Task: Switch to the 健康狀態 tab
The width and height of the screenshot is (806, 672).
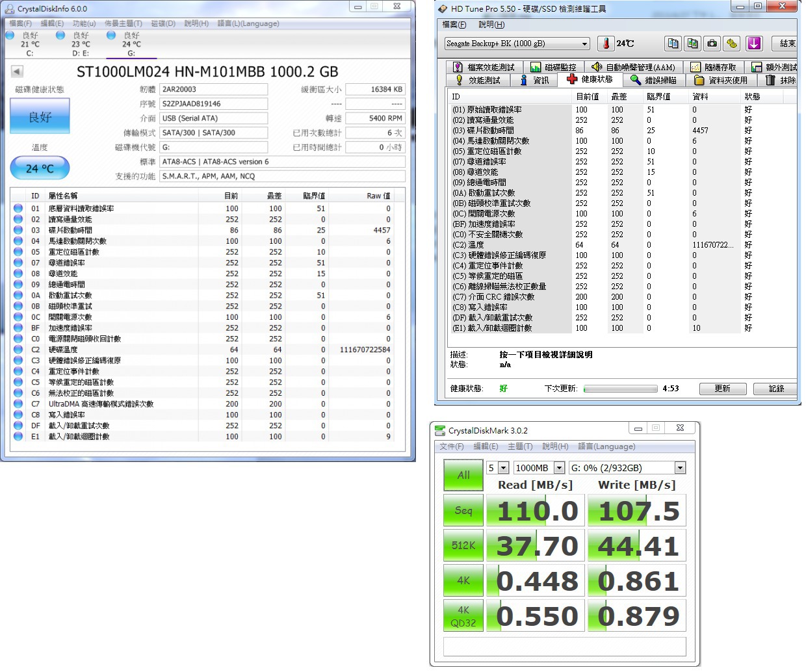Action: [x=590, y=79]
